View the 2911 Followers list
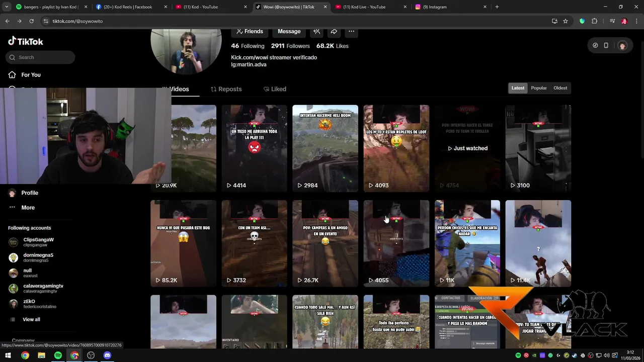Image resolution: width=644 pixels, height=362 pixels. tap(290, 46)
